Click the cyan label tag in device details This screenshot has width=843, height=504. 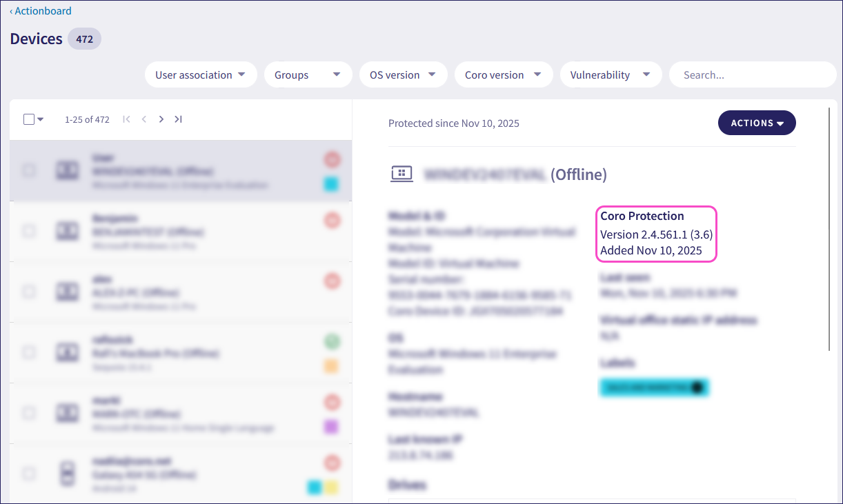point(653,387)
